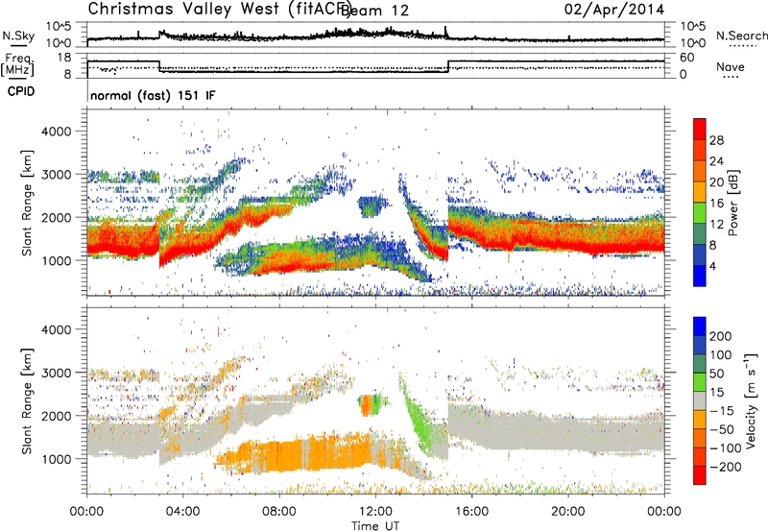Click the 28 dB label on the power colorbar
This screenshot has width=768, height=532.
coord(716,140)
